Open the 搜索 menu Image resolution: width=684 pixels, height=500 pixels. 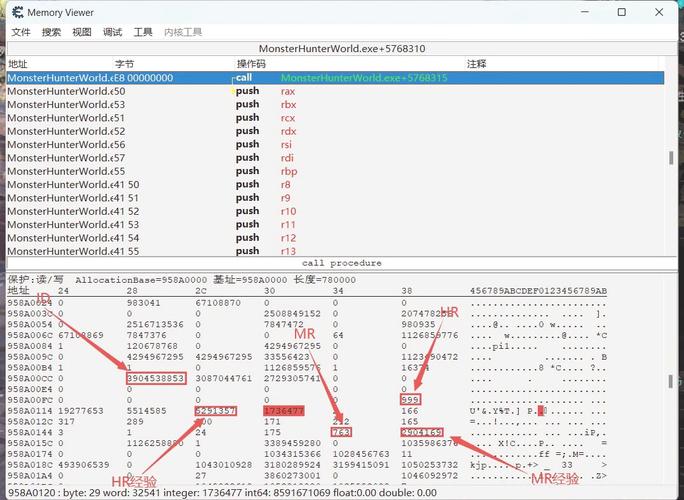(51, 32)
